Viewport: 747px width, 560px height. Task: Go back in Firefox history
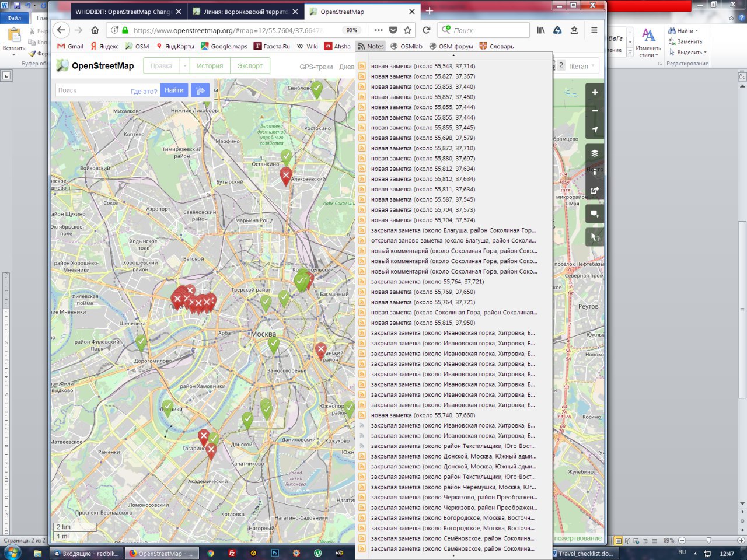pos(61,30)
